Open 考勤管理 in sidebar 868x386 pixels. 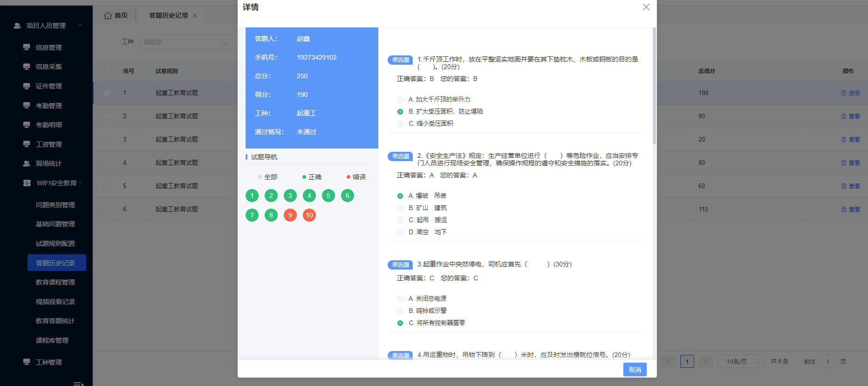[48, 106]
